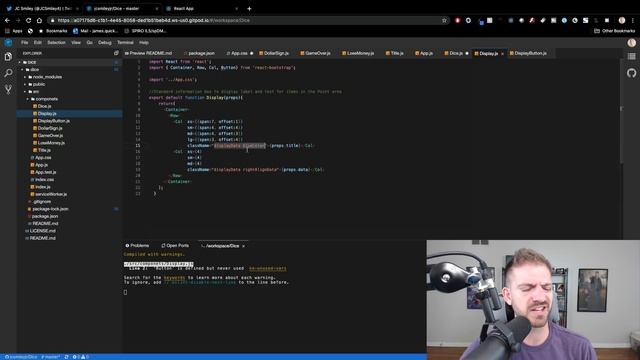Image resolution: width=640 pixels, height=360 pixels.
Task: Click the errors and warnings count in status bar
Action: point(81,357)
